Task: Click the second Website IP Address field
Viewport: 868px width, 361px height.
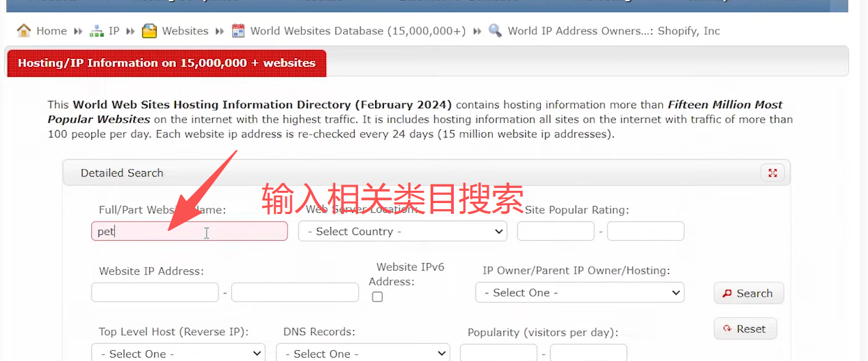Action: (x=295, y=293)
